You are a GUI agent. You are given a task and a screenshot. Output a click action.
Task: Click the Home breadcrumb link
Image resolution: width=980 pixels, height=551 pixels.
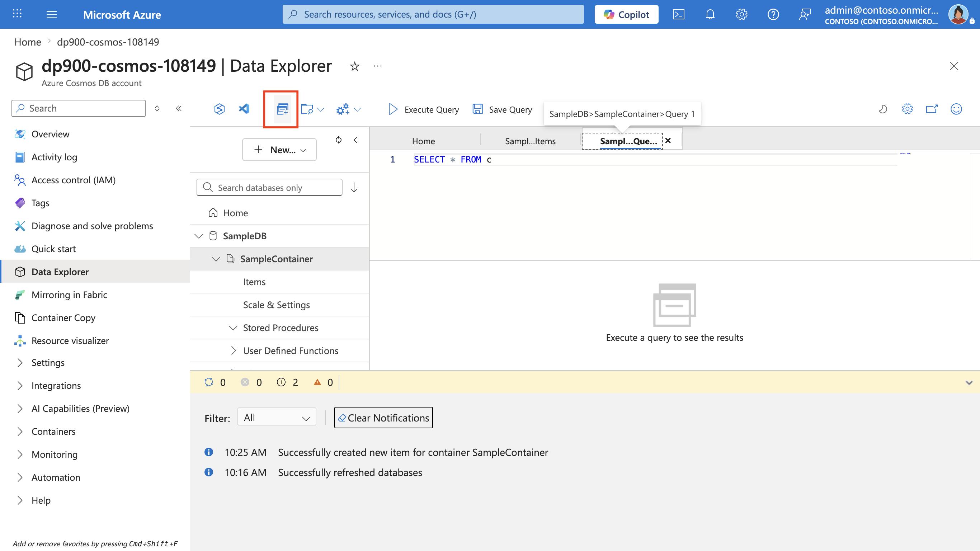tap(28, 42)
